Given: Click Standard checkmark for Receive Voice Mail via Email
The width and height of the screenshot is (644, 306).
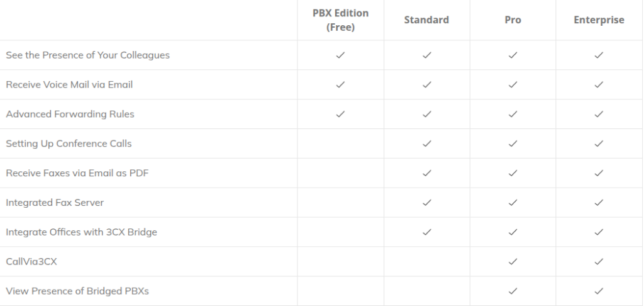Looking at the screenshot, I should [427, 84].
